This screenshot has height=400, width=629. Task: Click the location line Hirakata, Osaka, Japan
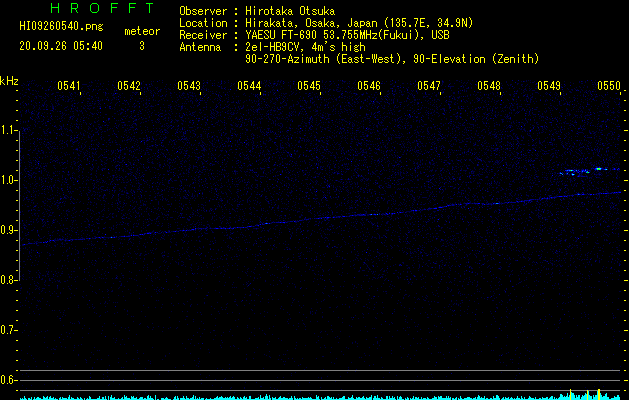click(x=359, y=23)
